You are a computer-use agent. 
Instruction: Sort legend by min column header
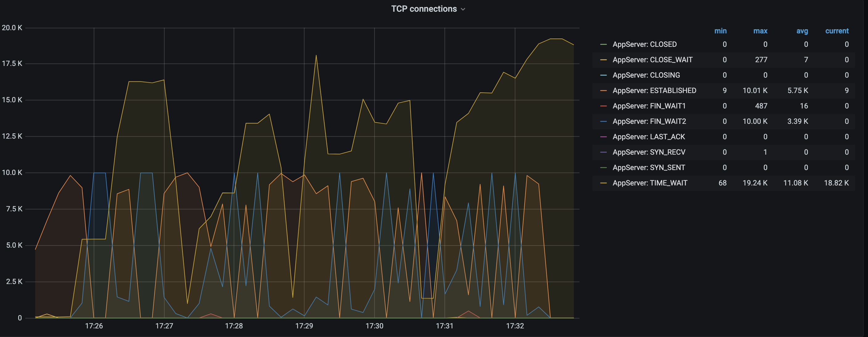click(720, 31)
